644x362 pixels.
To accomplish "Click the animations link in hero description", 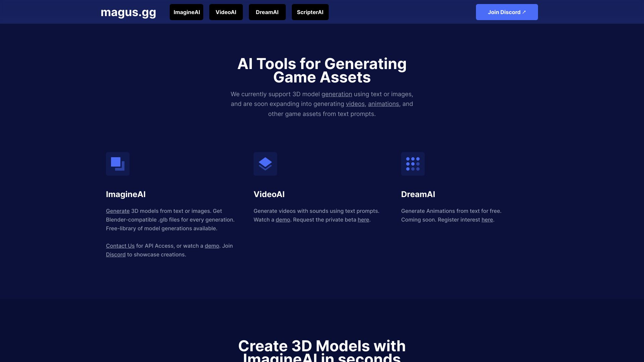I will tap(383, 104).
